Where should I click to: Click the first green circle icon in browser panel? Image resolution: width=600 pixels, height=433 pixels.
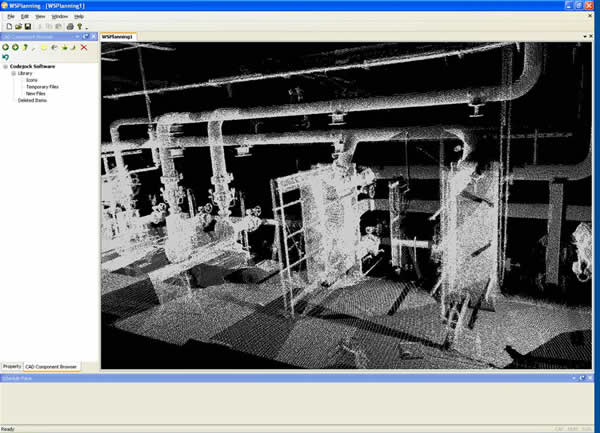5,47
